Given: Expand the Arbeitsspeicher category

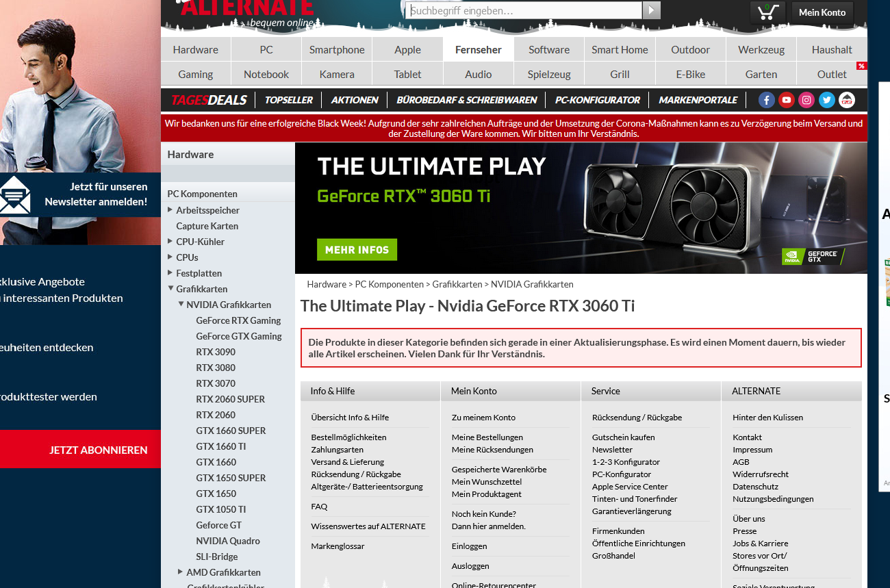Looking at the screenshot, I should coord(170,209).
